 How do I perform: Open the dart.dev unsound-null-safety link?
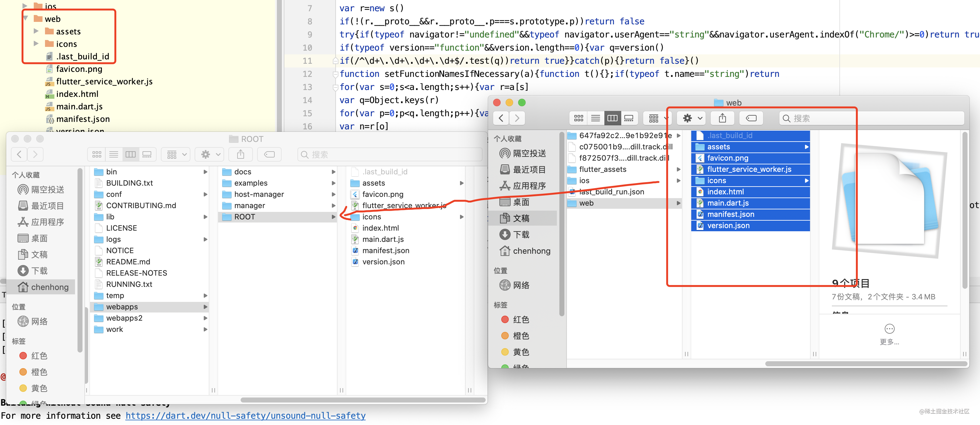click(245, 416)
